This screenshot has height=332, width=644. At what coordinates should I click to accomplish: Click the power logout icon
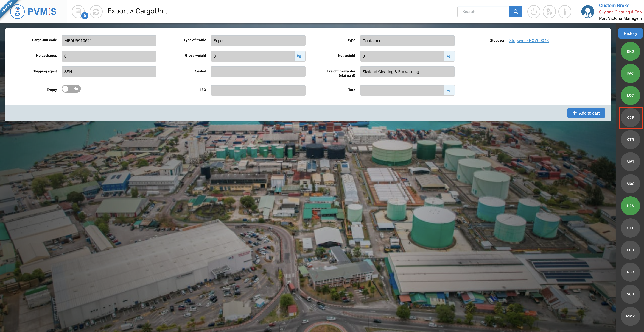point(533,12)
